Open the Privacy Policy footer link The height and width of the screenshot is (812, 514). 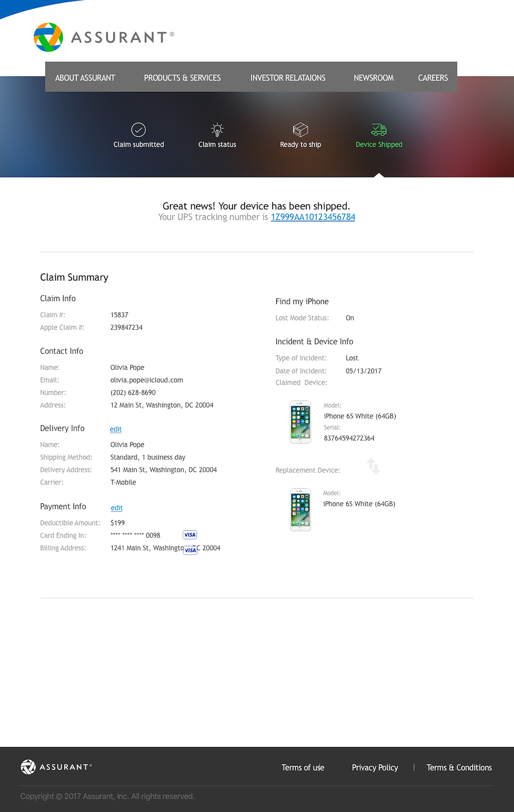pos(375,768)
